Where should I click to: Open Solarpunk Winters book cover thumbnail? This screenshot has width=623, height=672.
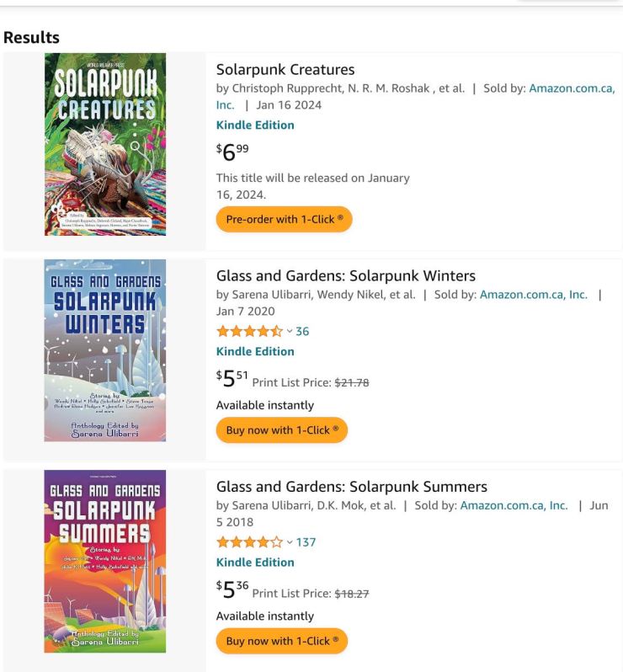coord(105,350)
